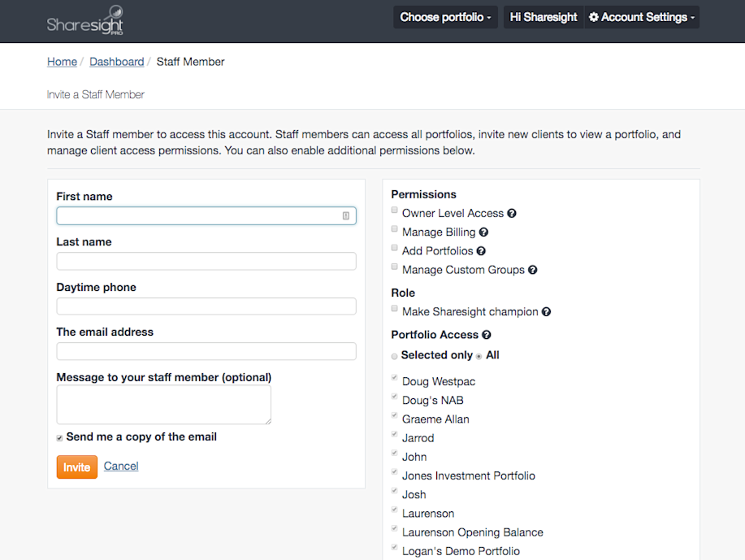Go to Home in the breadcrumb
This screenshot has height=560, width=745.
62,62
